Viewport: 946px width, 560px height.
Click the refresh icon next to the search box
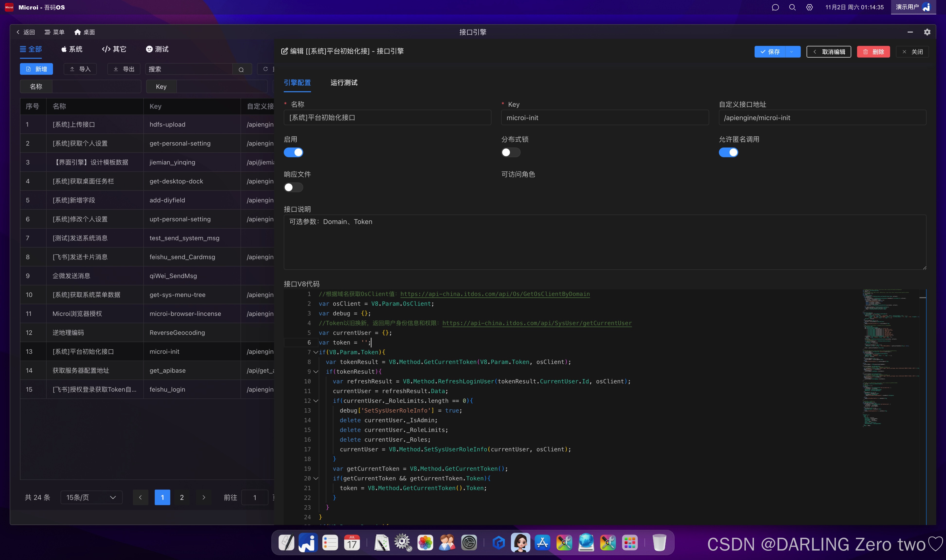pyautogui.click(x=266, y=69)
